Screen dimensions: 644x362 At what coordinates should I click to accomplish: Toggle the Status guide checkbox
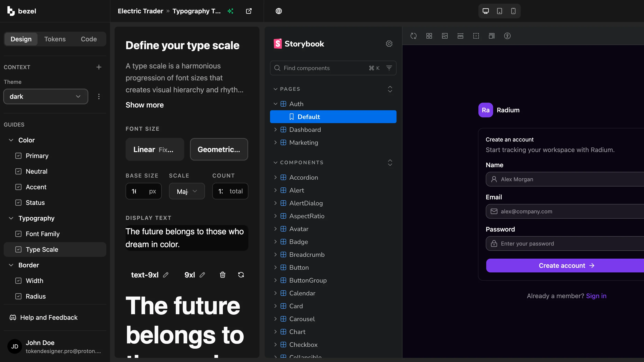pyautogui.click(x=18, y=203)
